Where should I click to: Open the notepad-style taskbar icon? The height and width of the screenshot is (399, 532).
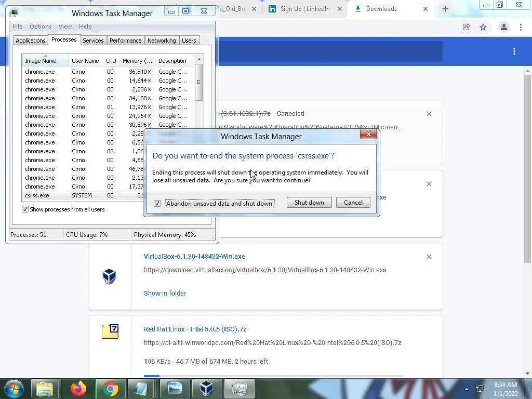(140, 389)
